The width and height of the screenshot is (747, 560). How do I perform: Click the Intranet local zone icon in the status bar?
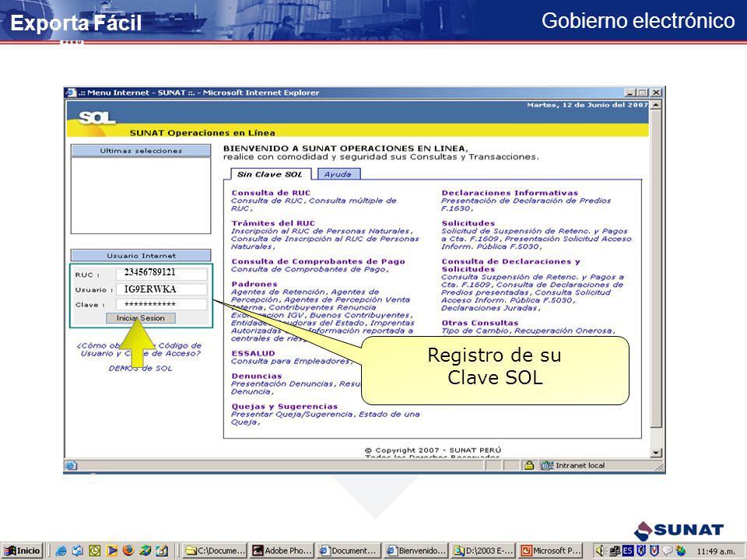[x=546, y=465]
